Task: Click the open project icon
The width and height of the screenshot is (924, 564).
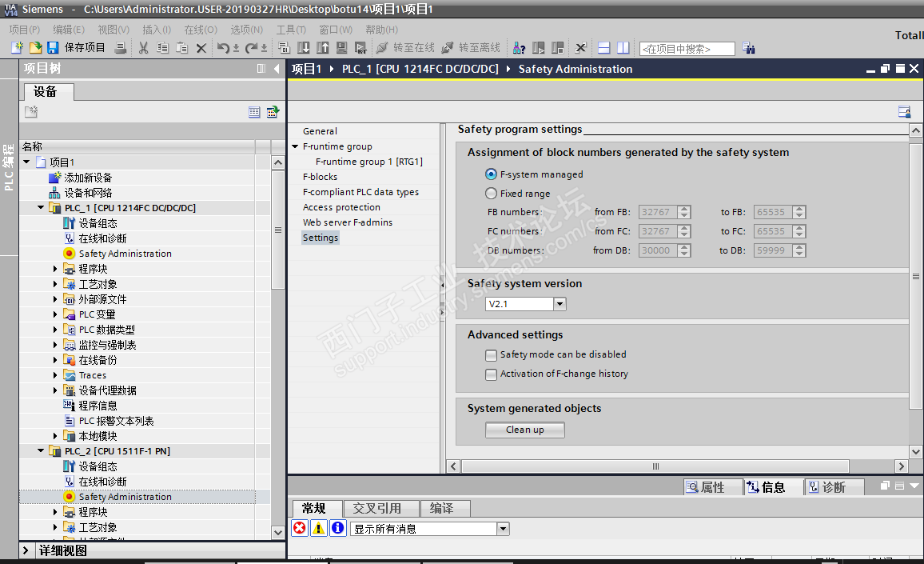Action: 35,48
